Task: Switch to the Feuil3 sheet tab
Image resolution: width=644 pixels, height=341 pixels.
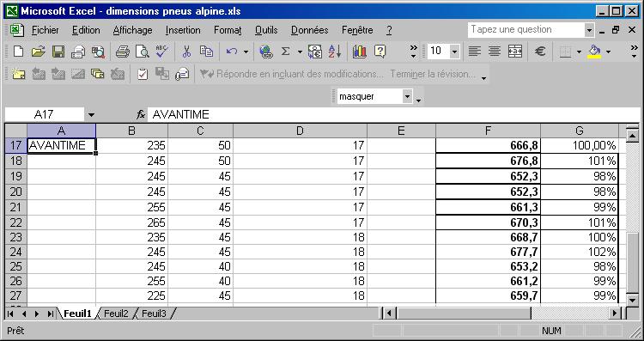Action: pyautogui.click(x=154, y=314)
